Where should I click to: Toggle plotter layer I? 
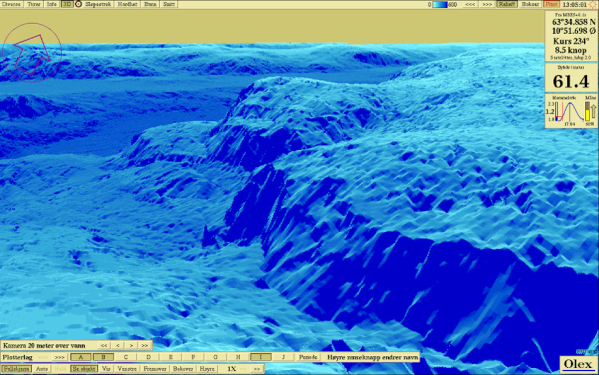pos(261,357)
